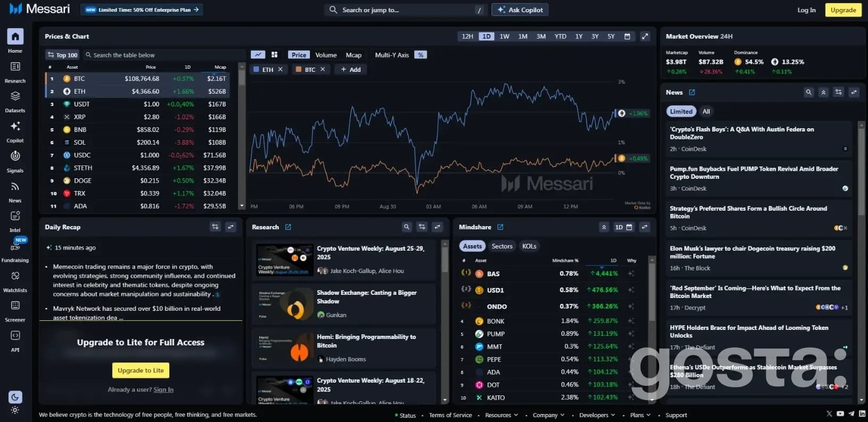Remove ETH from the chart
This screenshot has height=422, width=868.
[x=280, y=69]
